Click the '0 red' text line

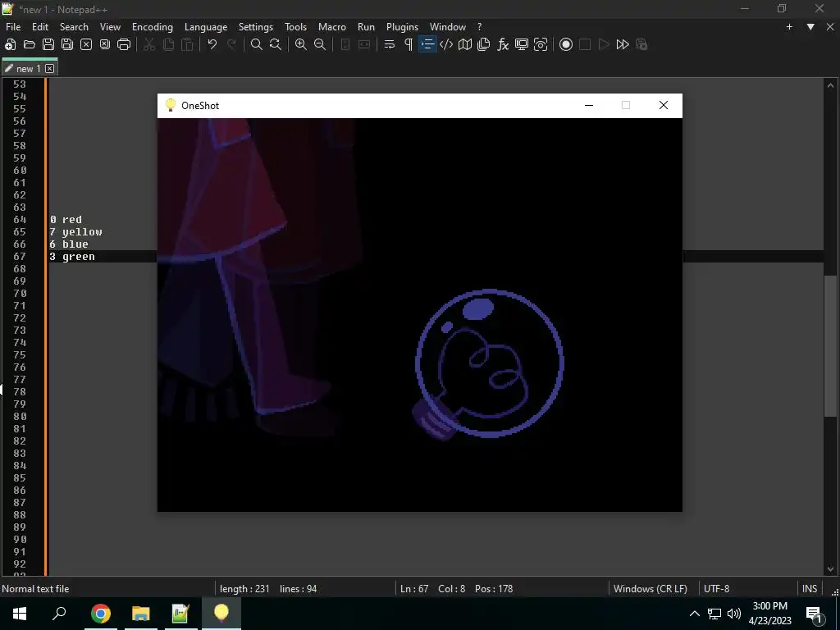click(66, 220)
